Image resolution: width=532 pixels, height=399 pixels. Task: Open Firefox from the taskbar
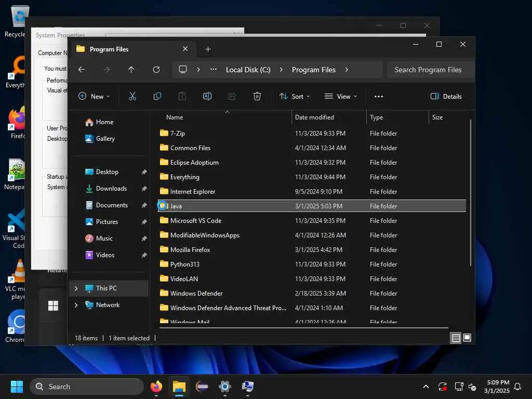click(156, 387)
